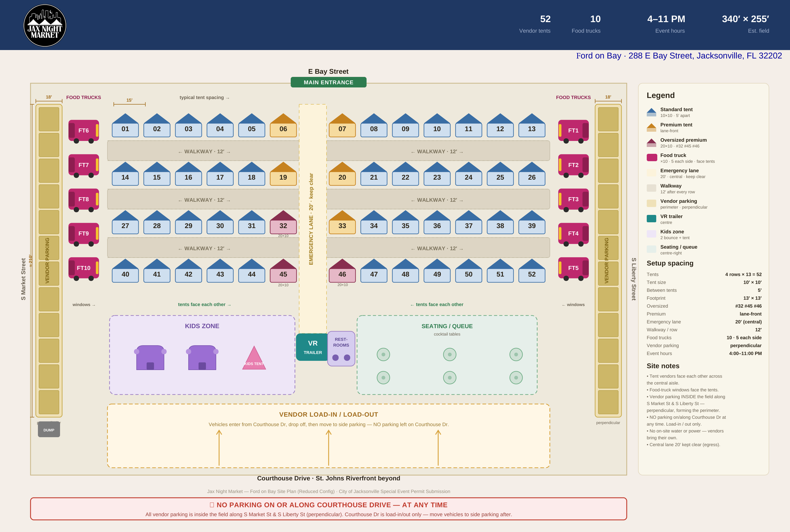
Task: Select food truck FT6
Action: (x=84, y=131)
